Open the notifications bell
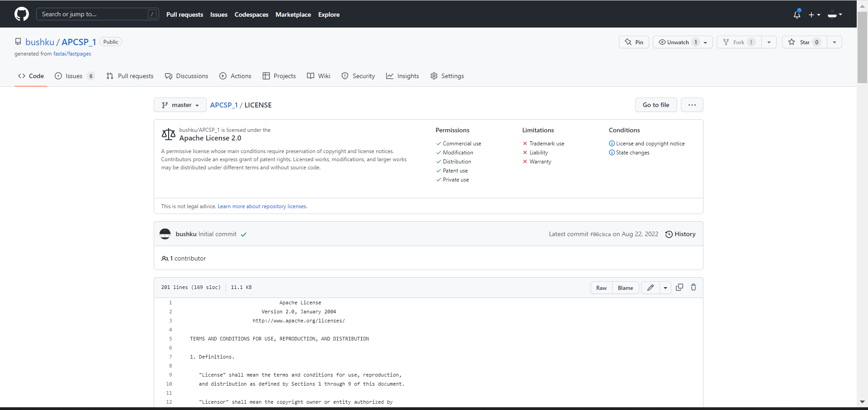 pyautogui.click(x=797, y=14)
